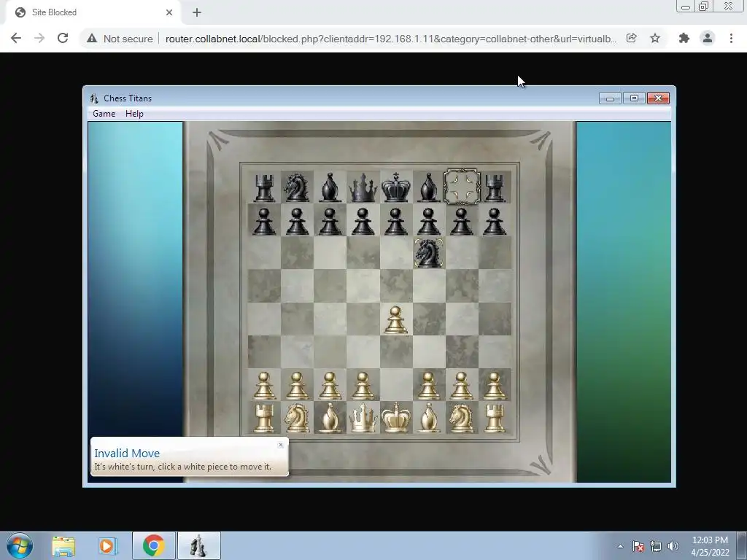Select the white queen on d1
Image resolution: width=747 pixels, height=560 pixels.
(363, 418)
